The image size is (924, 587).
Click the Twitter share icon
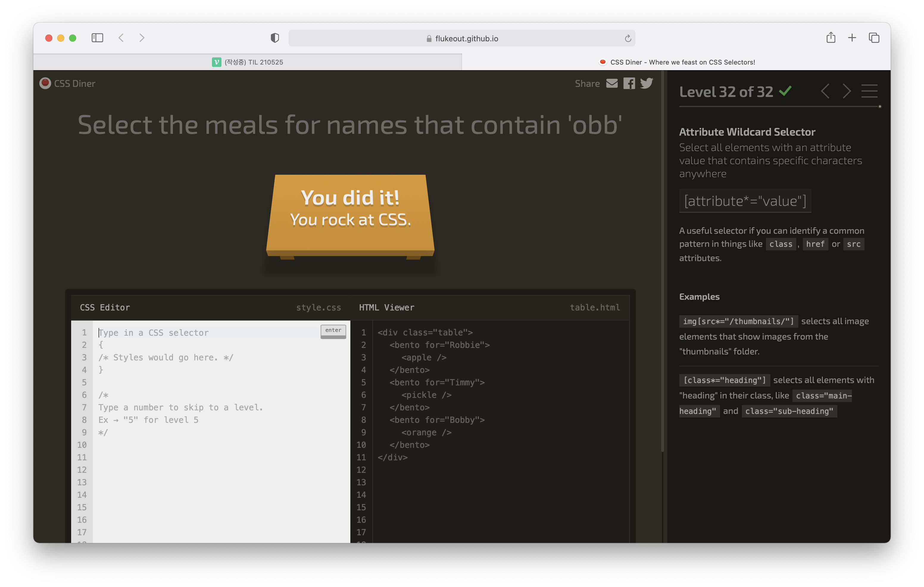click(x=647, y=83)
